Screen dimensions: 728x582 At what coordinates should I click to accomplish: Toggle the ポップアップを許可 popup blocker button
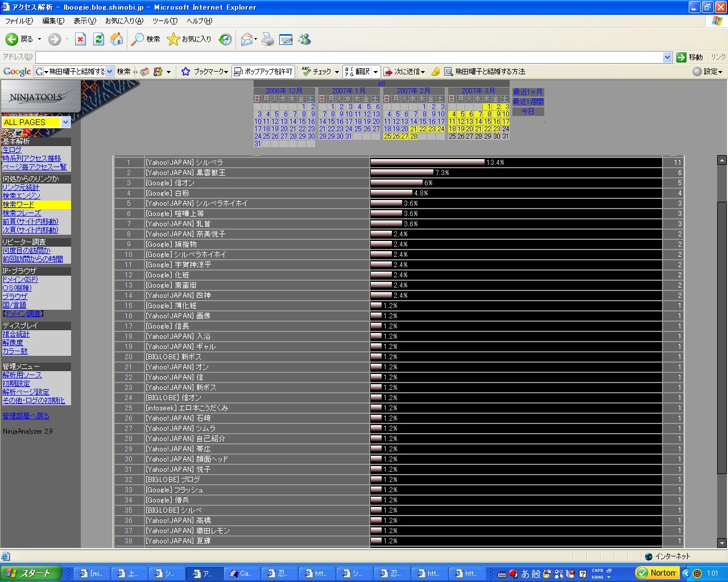[x=263, y=72]
